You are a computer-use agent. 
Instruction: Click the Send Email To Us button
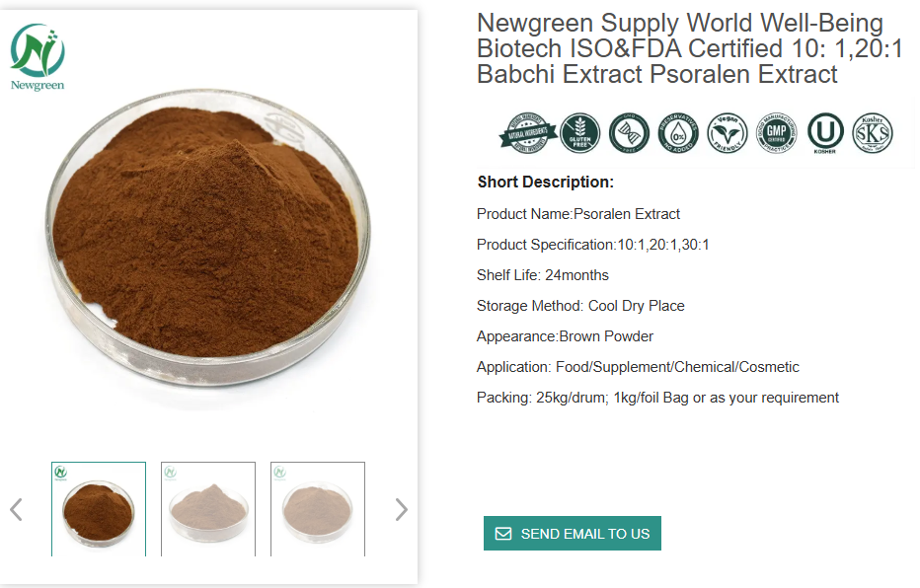pyautogui.click(x=573, y=534)
